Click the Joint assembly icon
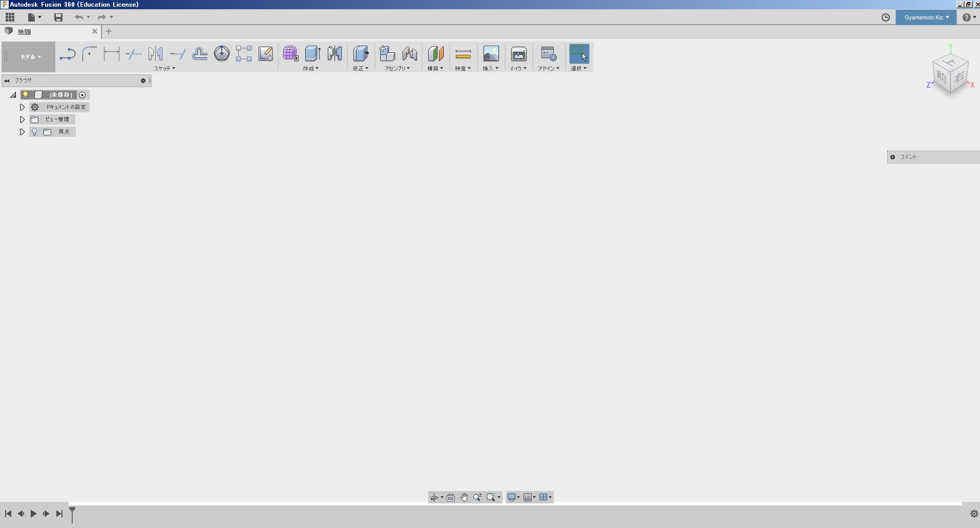 pos(410,53)
